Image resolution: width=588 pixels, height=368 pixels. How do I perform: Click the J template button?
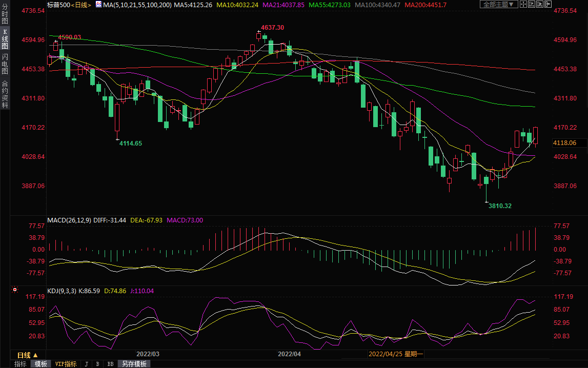coord(86,364)
